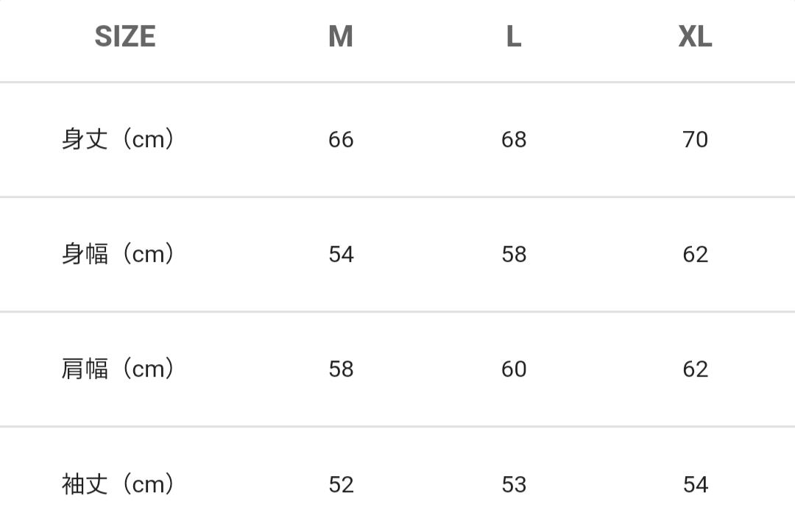The width and height of the screenshot is (795, 532).
Task: Click the 袖丈 value 53 for size L
Action: click(x=514, y=485)
